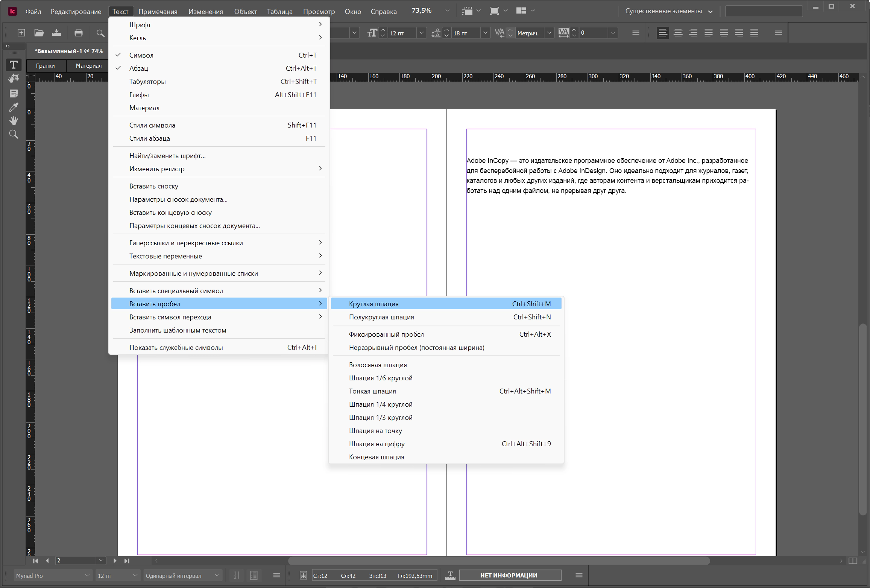
Task: Select Табуляторы in the Текст menu
Action: pos(219,82)
